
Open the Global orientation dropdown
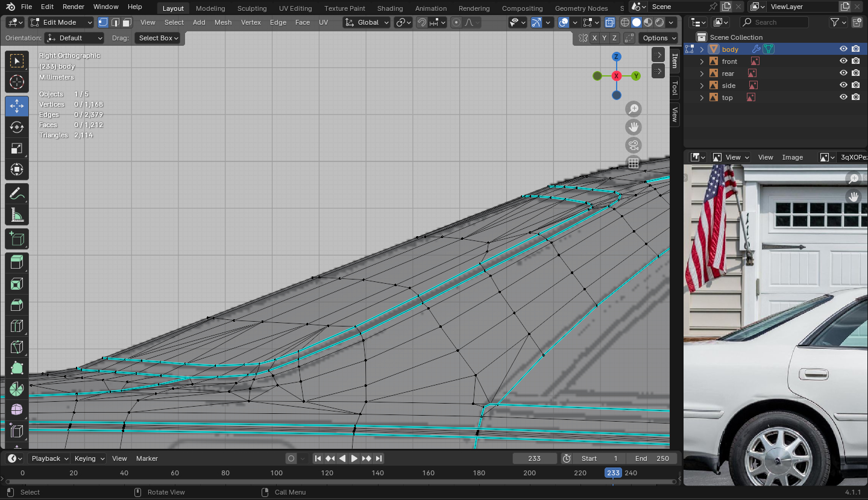(x=367, y=22)
